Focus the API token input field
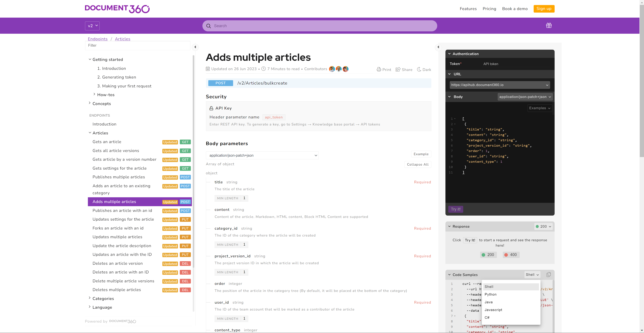The width and height of the screenshot is (644, 333). (516, 64)
